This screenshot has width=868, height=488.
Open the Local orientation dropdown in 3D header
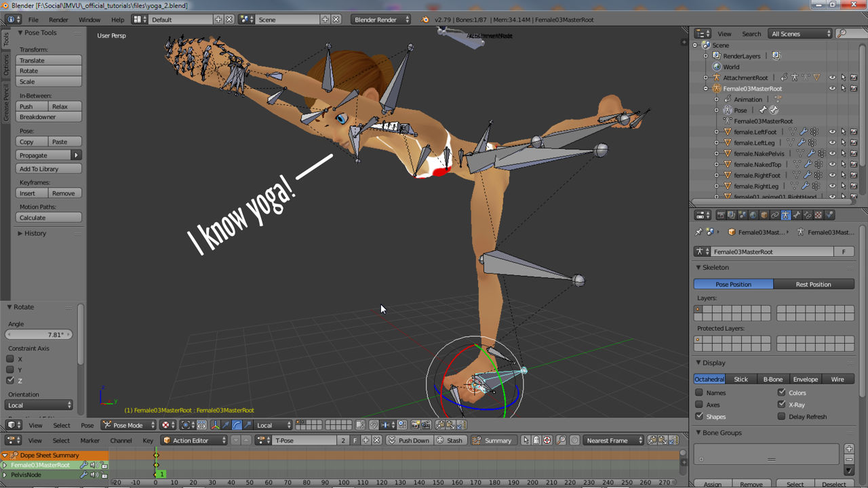(273, 425)
